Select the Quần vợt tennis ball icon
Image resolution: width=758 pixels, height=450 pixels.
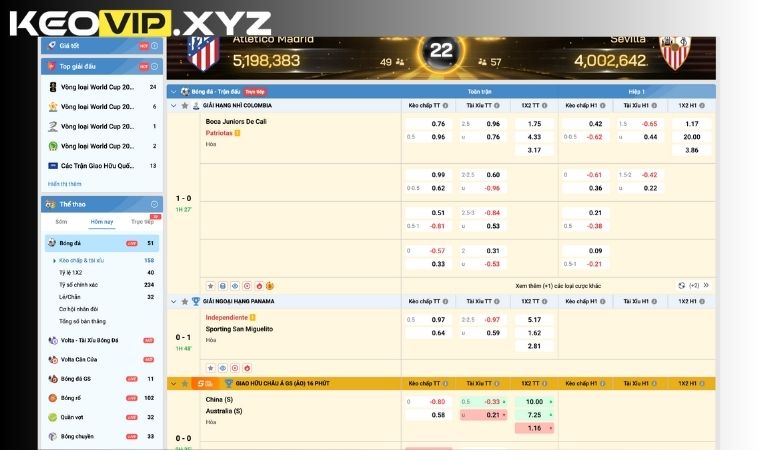tap(52, 417)
